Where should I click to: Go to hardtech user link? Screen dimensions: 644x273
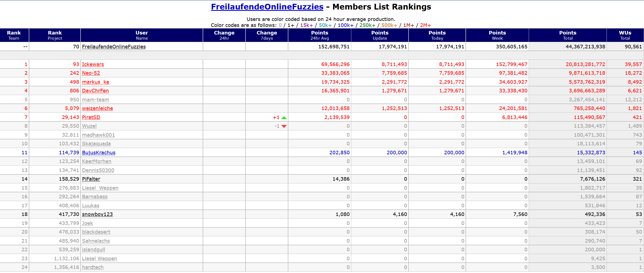(93, 267)
